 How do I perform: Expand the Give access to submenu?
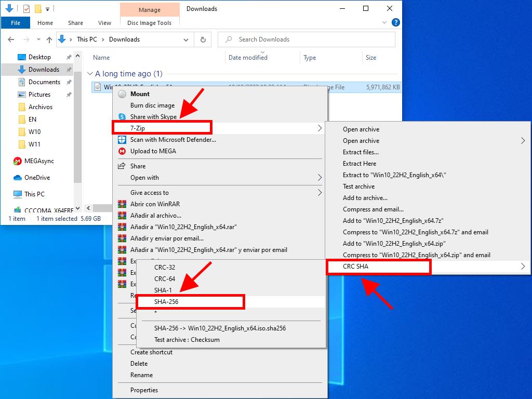tap(320, 193)
